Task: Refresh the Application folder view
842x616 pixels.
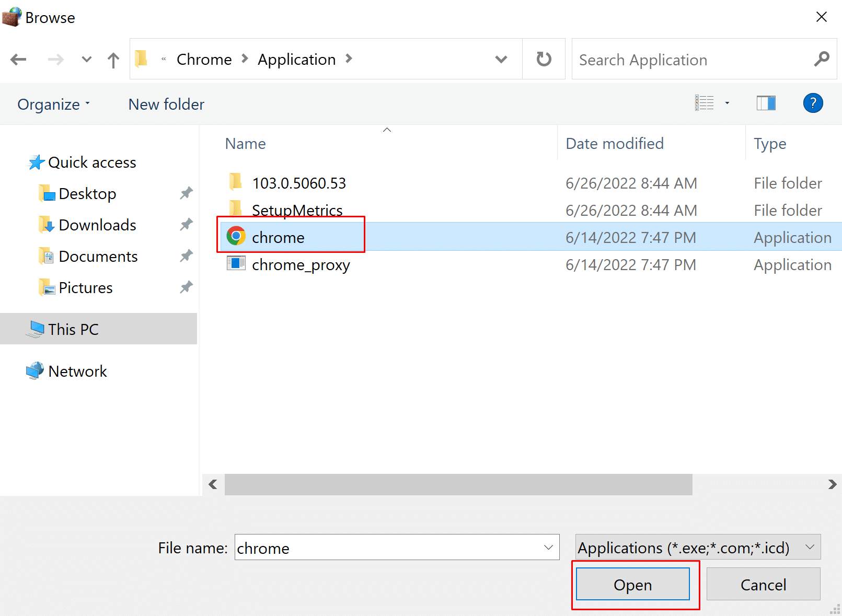Action: [544, 59]
